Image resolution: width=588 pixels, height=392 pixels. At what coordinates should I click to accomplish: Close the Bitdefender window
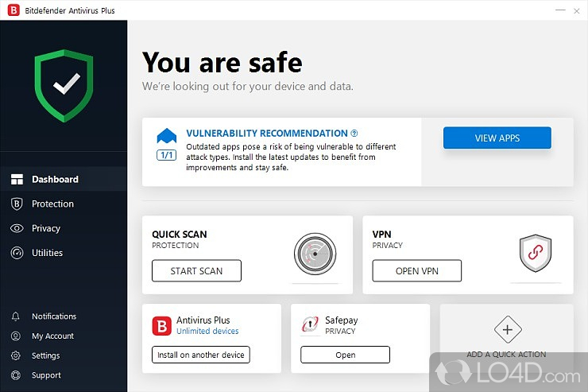pyautogui.click(x=577, y=11)
